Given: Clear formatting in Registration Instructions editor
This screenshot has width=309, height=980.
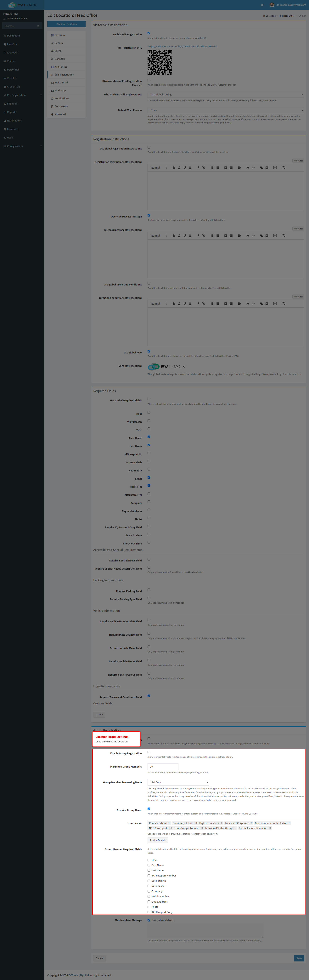Looking at the screenshot, I should tap(284, 168).
